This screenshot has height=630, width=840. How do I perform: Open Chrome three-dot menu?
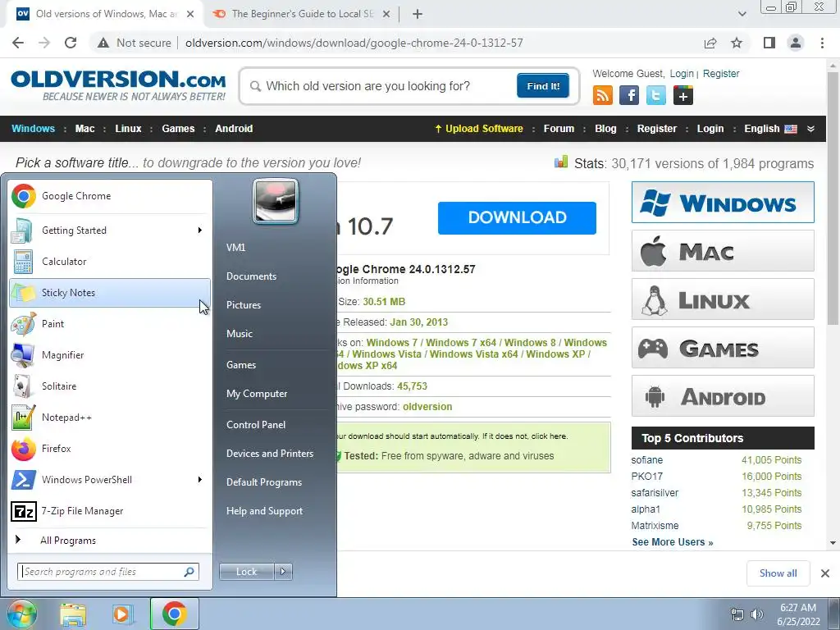coord(822,43)
